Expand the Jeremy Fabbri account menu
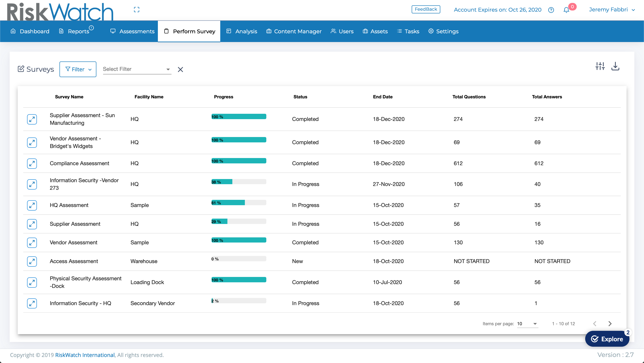 (612, 9)
